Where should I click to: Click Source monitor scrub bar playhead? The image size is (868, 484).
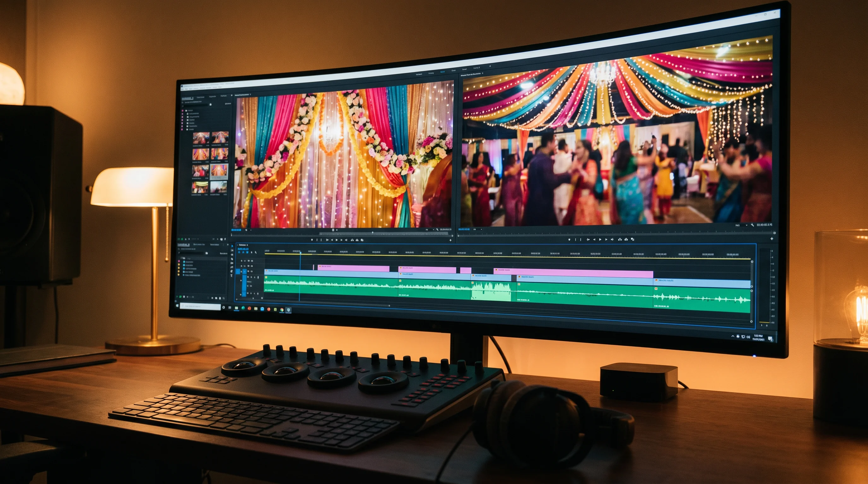(373, 233)
